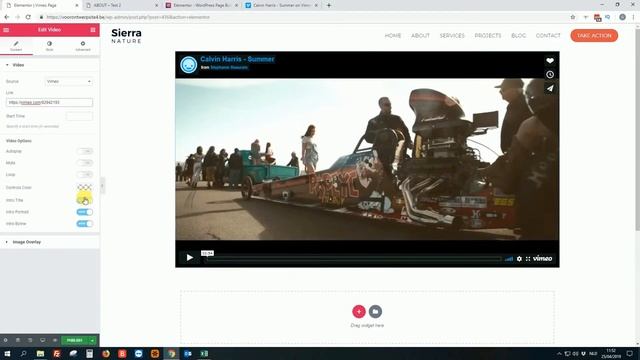Seek along the video progress bar
This screenshot has width=640, height=360.
pyautogui.click(x=353, y=259)
